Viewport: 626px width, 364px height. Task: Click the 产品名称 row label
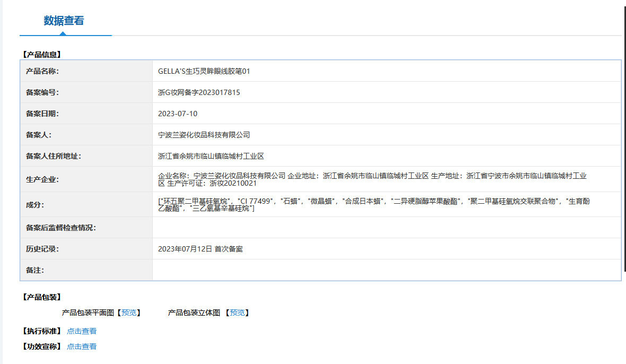(42, 71)
